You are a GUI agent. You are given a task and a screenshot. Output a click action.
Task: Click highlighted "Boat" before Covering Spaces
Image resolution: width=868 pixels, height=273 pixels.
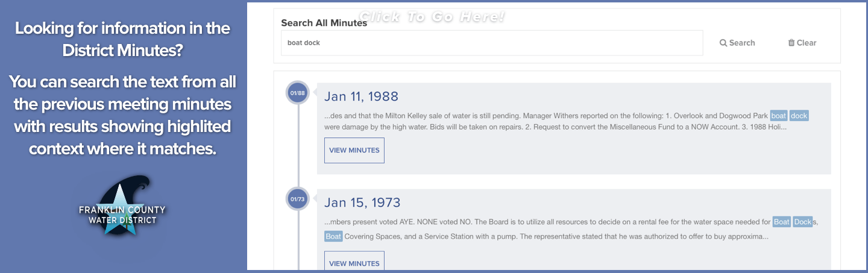[x=333, y=236]
